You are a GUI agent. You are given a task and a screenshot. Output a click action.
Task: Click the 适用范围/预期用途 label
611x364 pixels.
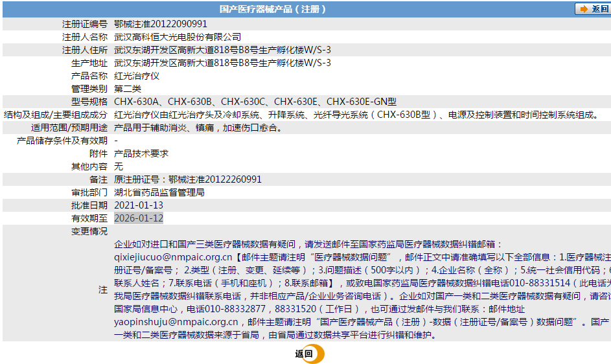[x=69, y=128]
